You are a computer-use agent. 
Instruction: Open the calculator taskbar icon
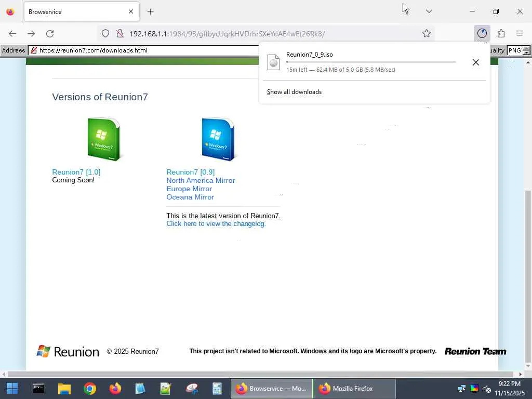(217, 389)
